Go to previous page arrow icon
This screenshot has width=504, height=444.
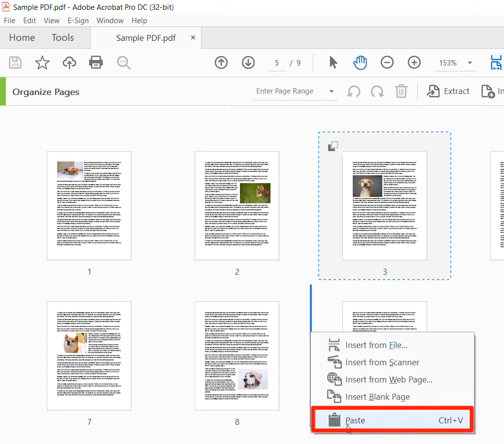tap(221, 63)
